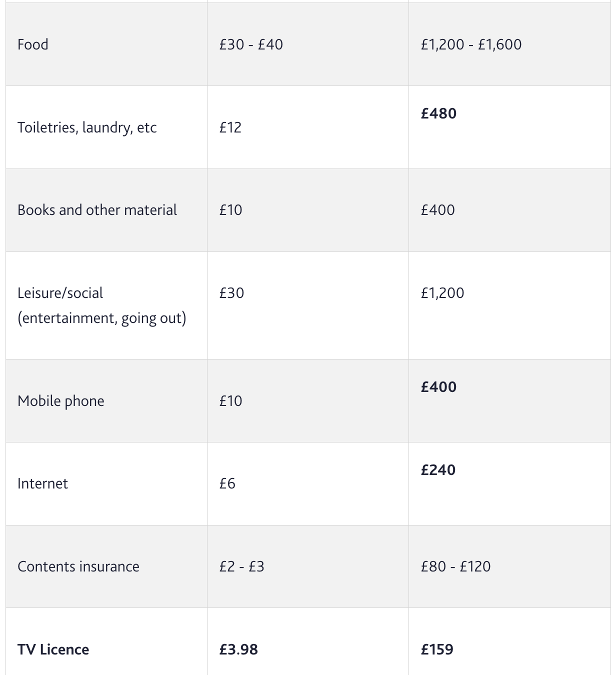Click the £80 - £120 insurance total
Viewport: 616px width, 675px height.
click(x=455, y=566)
